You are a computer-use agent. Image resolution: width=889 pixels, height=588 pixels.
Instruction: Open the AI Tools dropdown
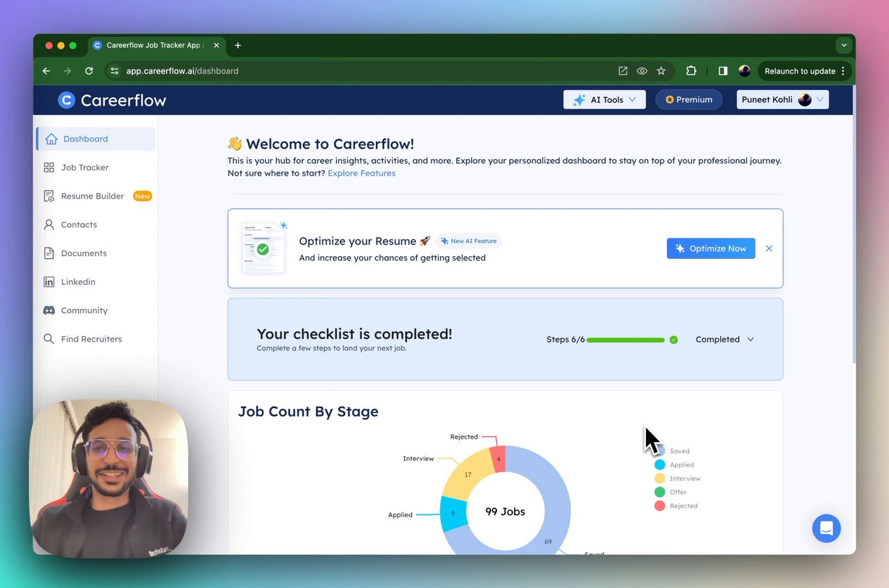604,100
